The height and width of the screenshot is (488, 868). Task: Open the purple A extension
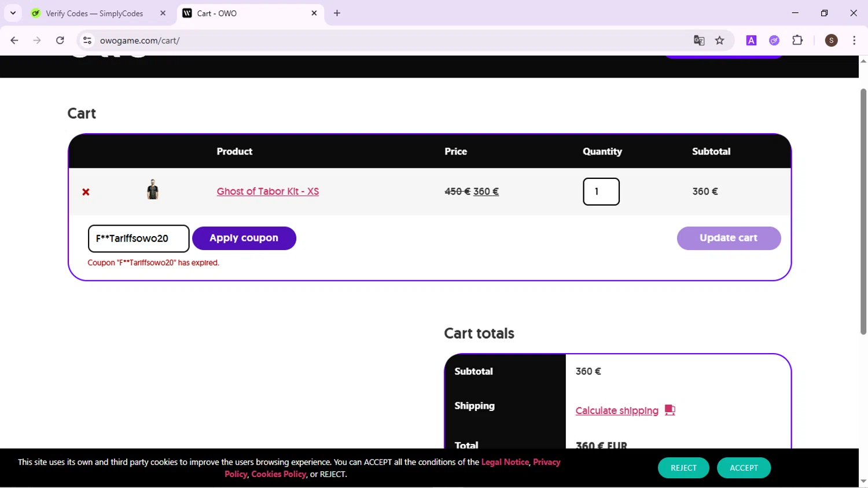(751, 41)
